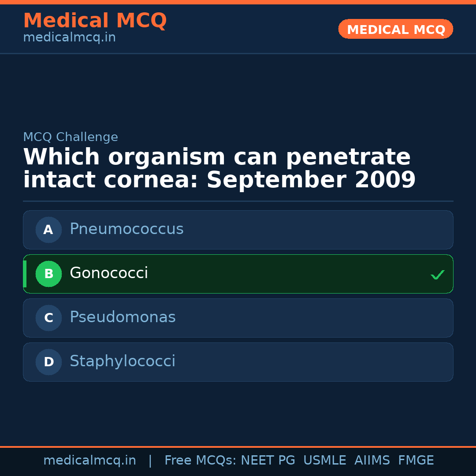Click the green checkmark on the correct answer

[438, 275]
